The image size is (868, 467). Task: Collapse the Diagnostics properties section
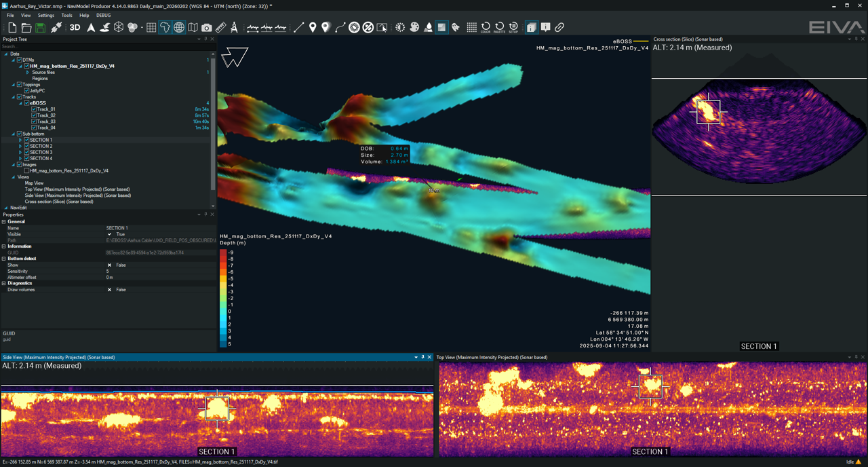4,283
